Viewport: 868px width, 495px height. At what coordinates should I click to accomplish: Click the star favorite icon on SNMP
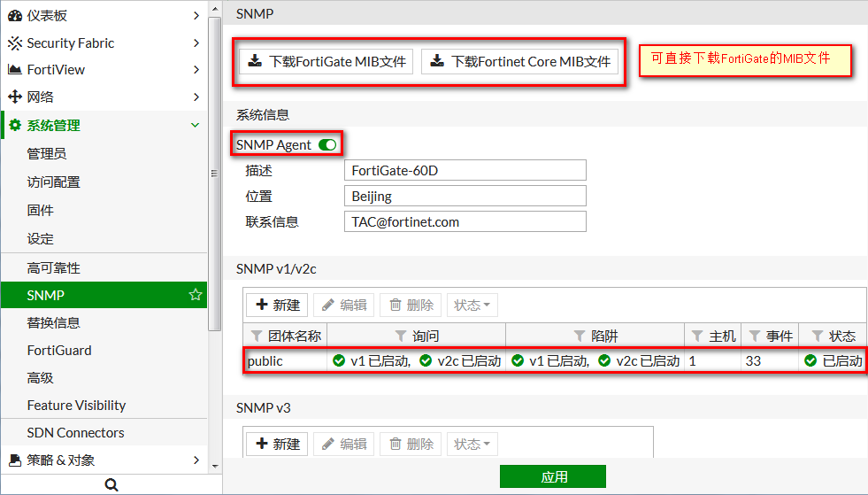point(195,294)
